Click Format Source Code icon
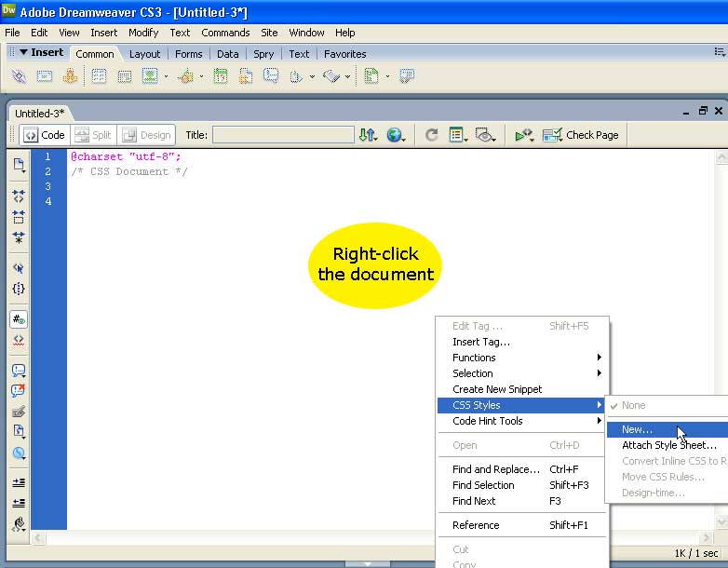This screenshot has height=568, width=728. (x=19, y=524)
